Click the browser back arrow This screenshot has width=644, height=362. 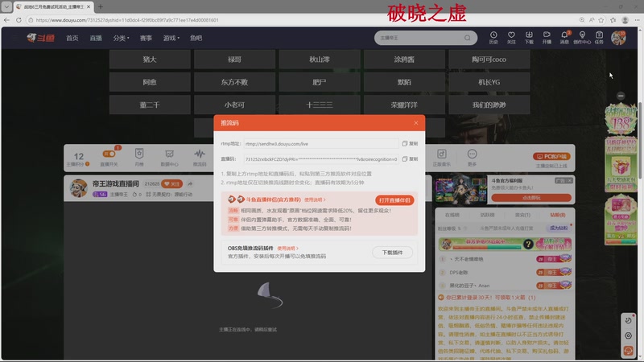(6, 19)
